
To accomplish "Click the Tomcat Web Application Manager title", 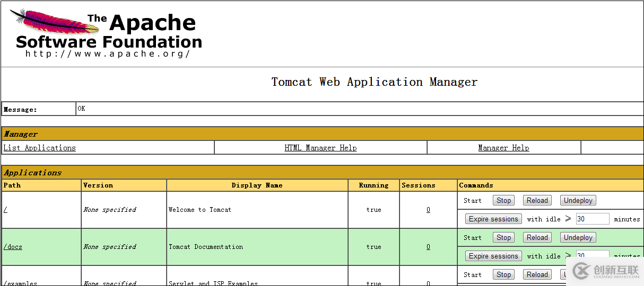I will [375, 82].
